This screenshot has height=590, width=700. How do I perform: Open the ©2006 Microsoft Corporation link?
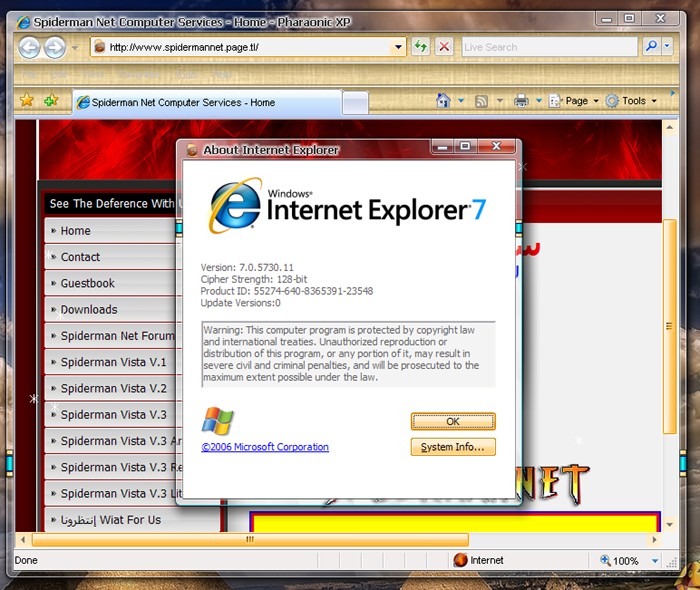click(265, 447)
